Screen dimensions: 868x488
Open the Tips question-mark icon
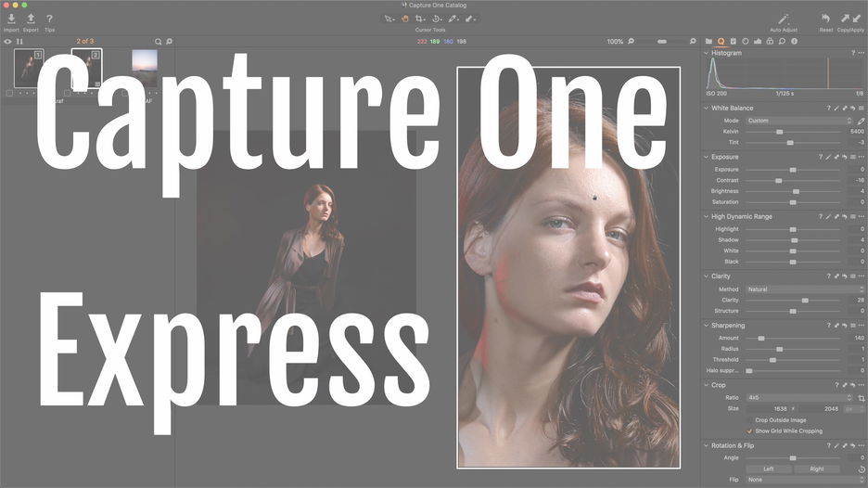click(x=49, y=19)
